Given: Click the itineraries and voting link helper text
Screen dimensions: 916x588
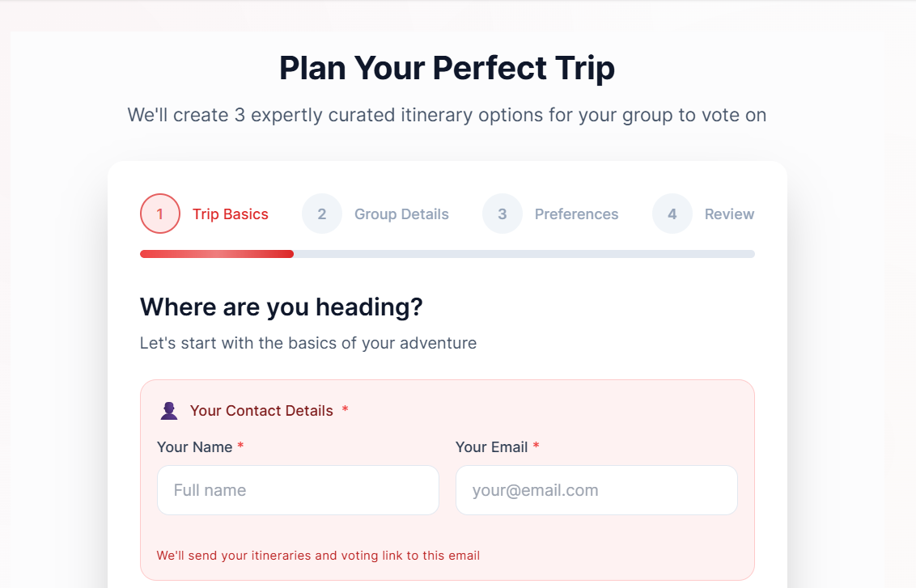Looking at the screenshot, I should coord(318,556).
